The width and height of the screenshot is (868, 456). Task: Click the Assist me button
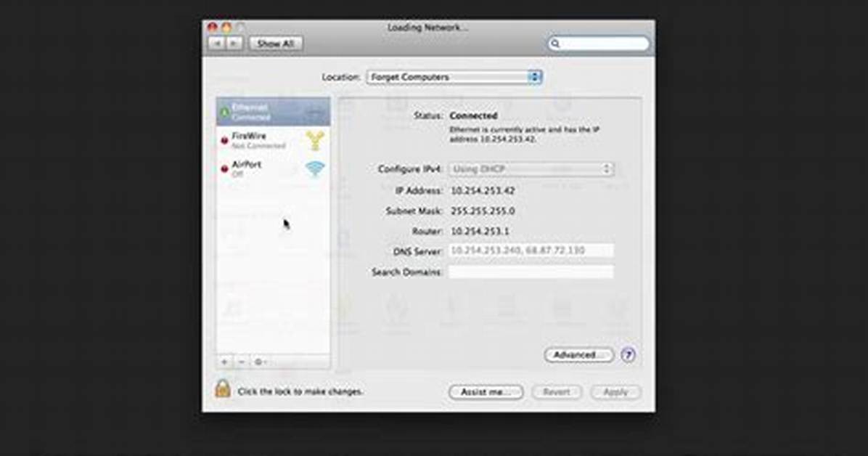click(486, 392)
